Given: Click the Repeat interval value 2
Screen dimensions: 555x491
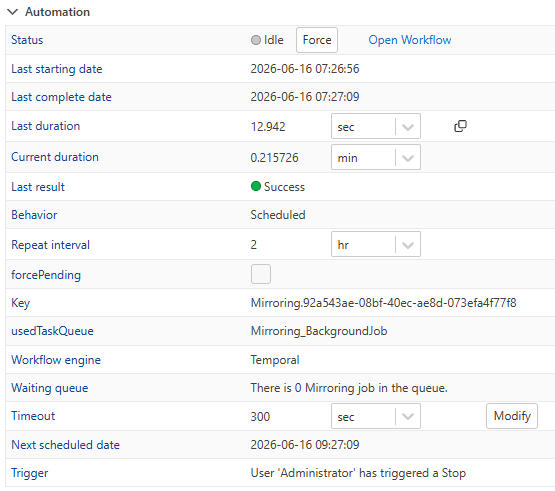Looking at the screenshot, I should point(254,245).
